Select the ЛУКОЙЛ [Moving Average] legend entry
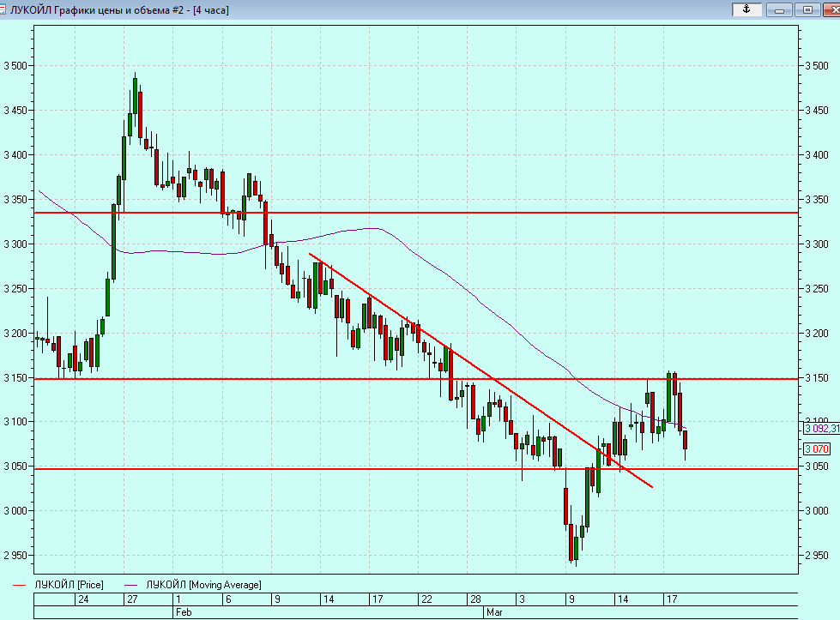The height and width of the screenshot is (620, 840). click(x=203, y=585)
